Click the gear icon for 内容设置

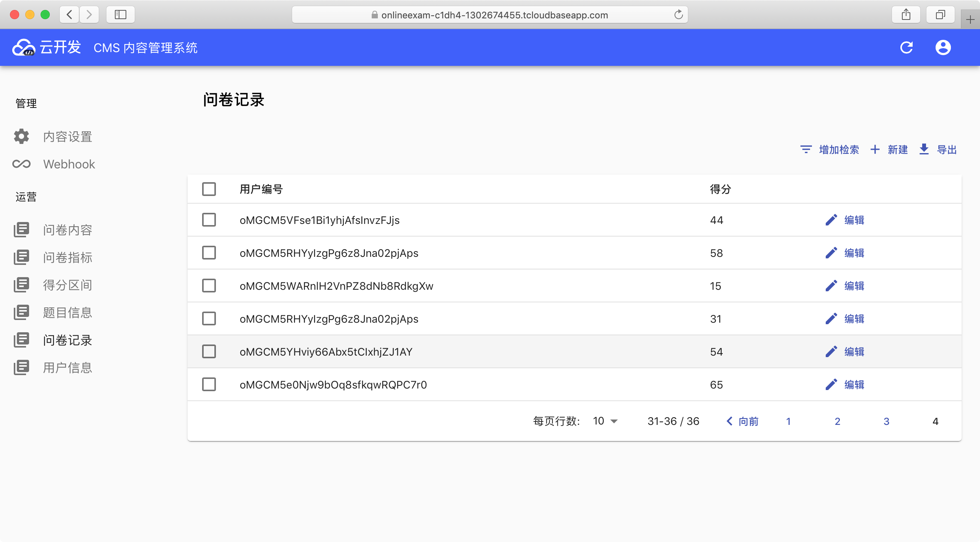21,136
